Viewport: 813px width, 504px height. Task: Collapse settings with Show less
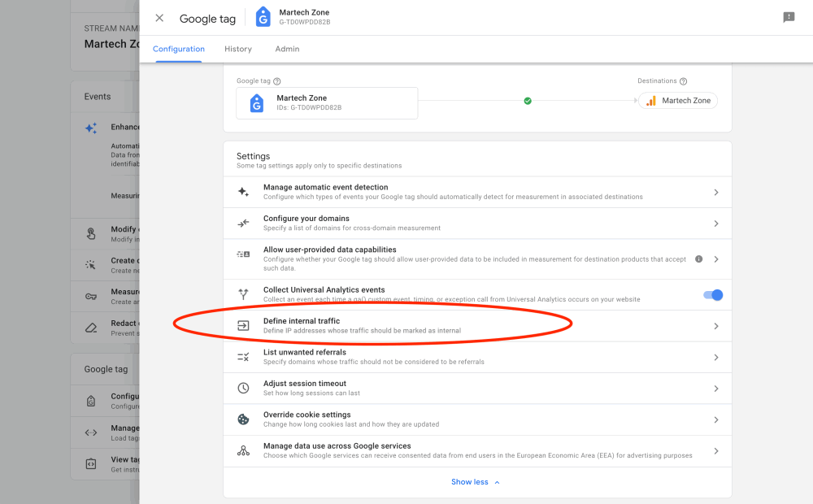[476, 482]
